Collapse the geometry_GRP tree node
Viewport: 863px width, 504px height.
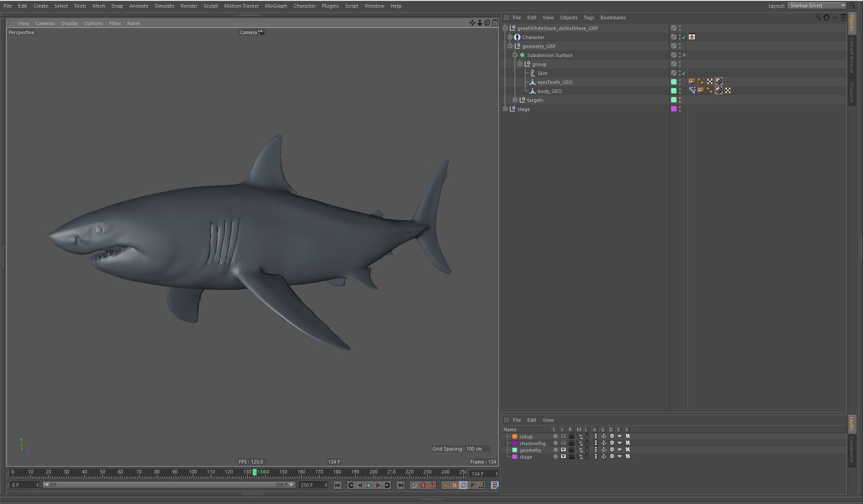coord(510,46)
